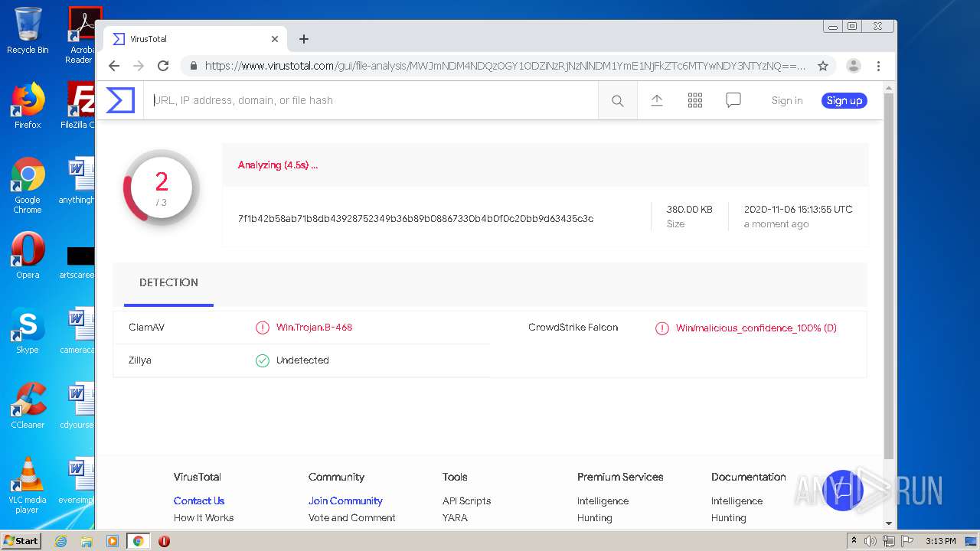Open the apps grid icon
The width and height of the screenshot is (980, 551).
point(695,100)
